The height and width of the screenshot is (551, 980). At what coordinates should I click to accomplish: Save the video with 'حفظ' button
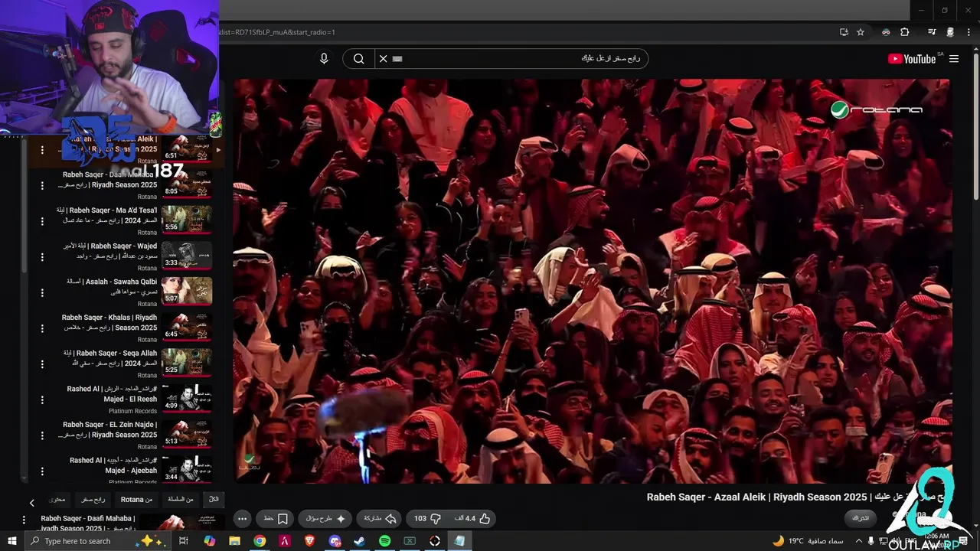point(274,518)
